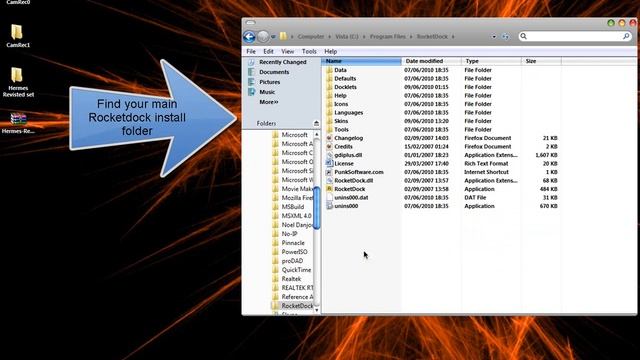The width and height of the screenshot is (640, 360).
Task: Select the unins000 application icon
Action: (329, 206)
